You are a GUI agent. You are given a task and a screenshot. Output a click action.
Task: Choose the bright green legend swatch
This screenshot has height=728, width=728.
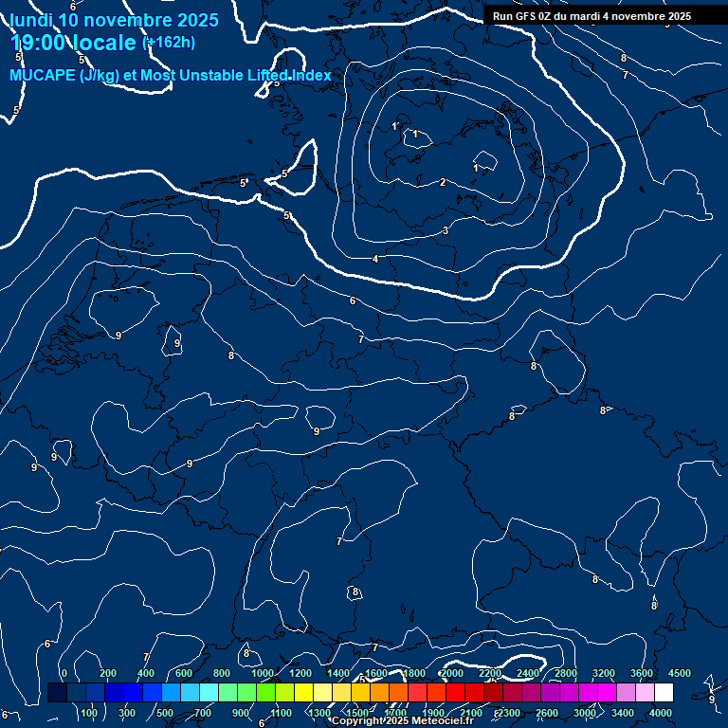265,692
